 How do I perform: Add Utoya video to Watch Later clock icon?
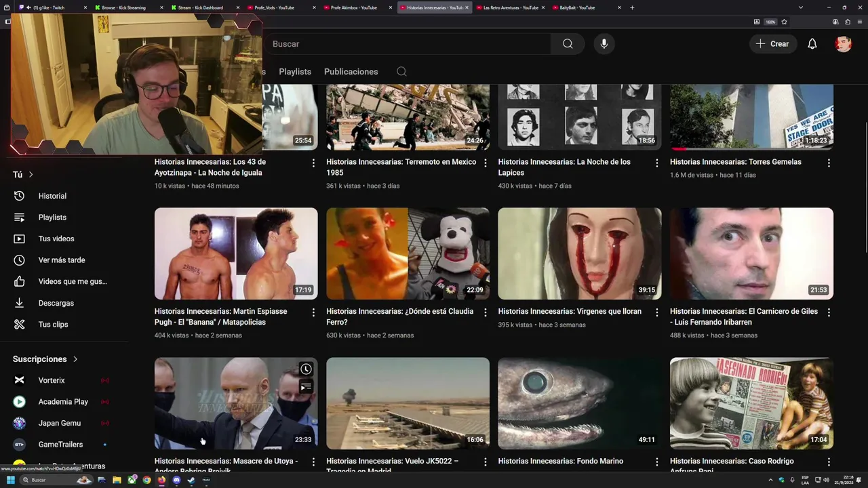(x=306, y=369)
